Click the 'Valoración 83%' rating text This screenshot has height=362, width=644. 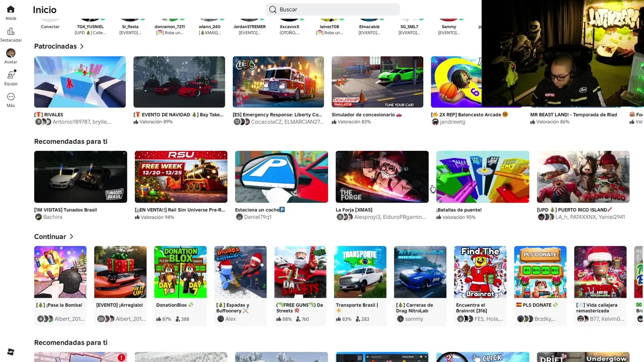tap(354, 122)
